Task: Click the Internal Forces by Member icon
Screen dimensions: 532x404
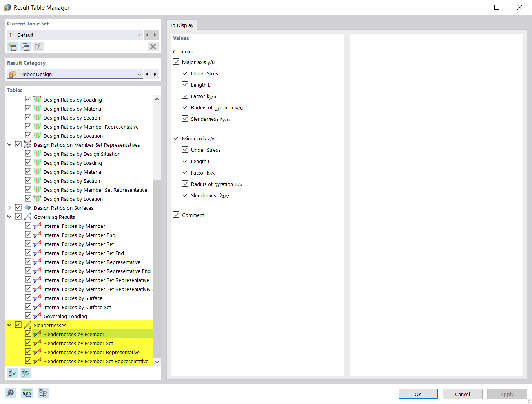Action: [x=37, y=226]
